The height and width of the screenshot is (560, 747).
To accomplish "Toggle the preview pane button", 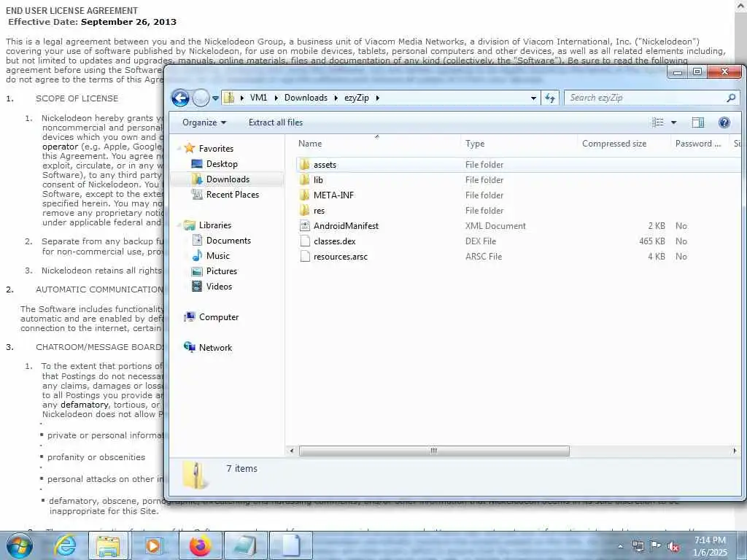I will point(698,122).
